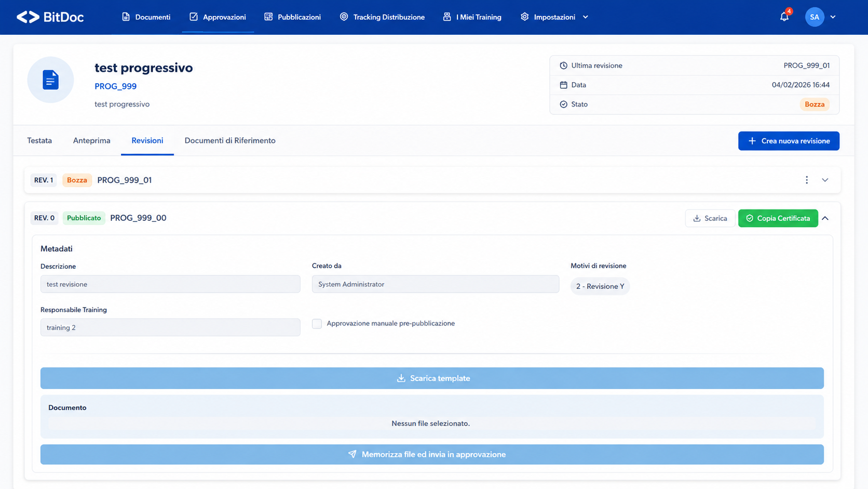Click the Scarica button for REV. 0
The height and width of the screenshot is (489, 868).
710,218
